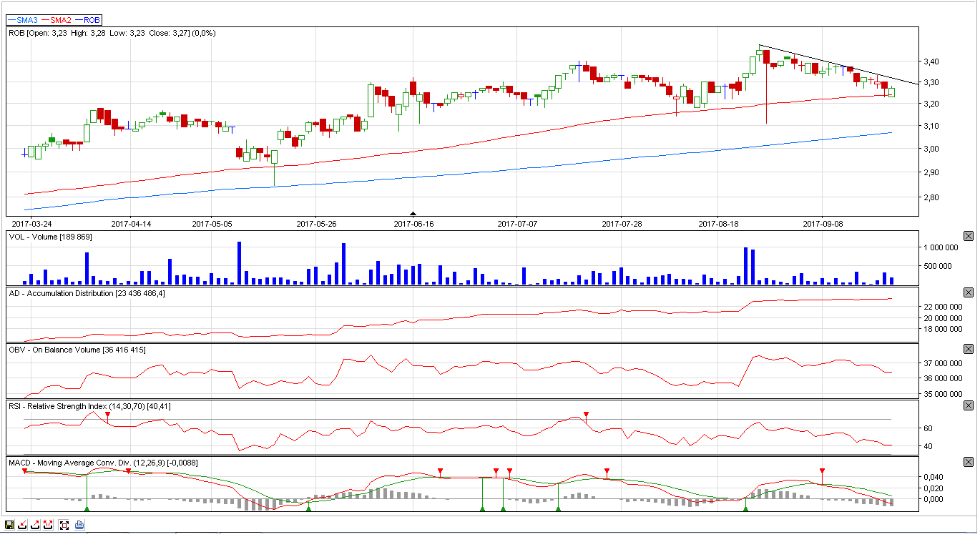The height and width of the screenshot is (552, 980).
Task: Close the Accumulation Distribution panel
Action: (969, 292)
